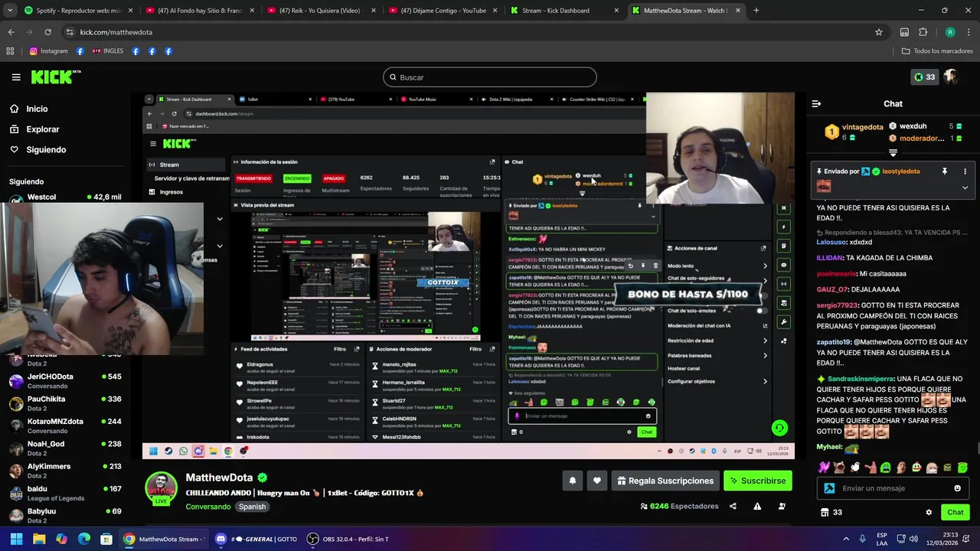The width and height of the screenshot is (980, 551).
Task: Open the baidu channel in sidebar
Action: pyautogui.click(x=64, y=493)
